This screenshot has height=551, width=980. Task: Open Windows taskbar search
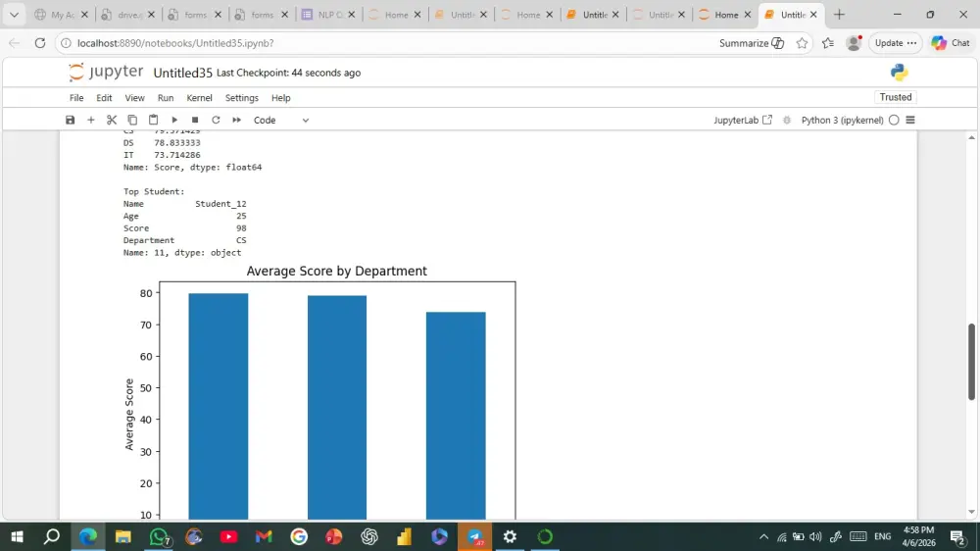pyautogui.click(x=52, y=536)
